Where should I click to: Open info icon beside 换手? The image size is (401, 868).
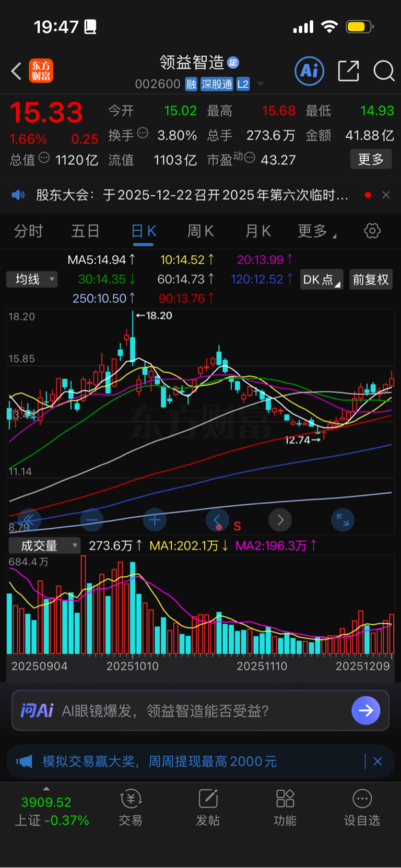pos(143,134)
